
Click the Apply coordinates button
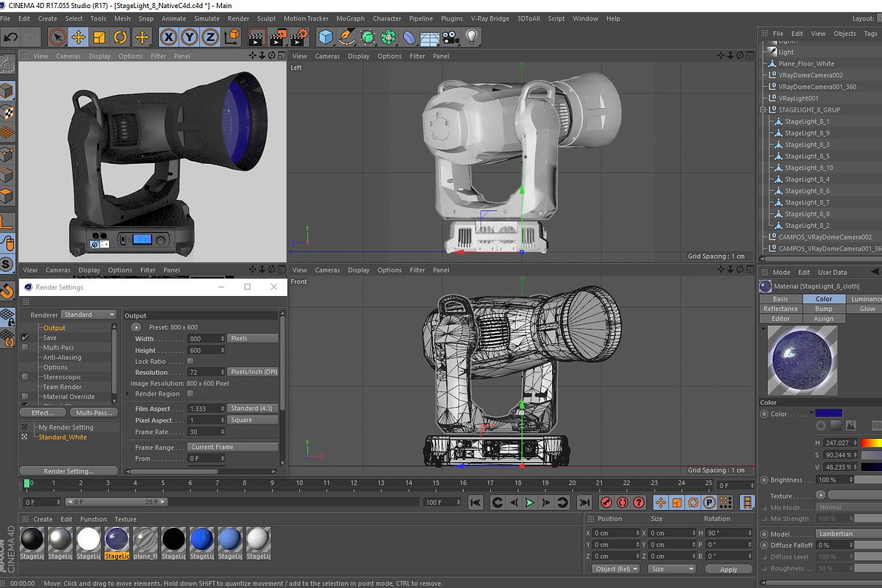coord(728,569)
